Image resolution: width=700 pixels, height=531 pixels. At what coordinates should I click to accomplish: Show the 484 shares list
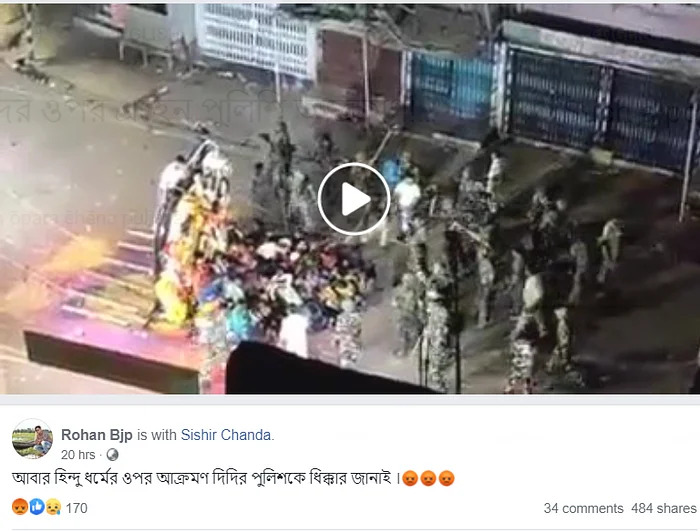click(663, 508)
